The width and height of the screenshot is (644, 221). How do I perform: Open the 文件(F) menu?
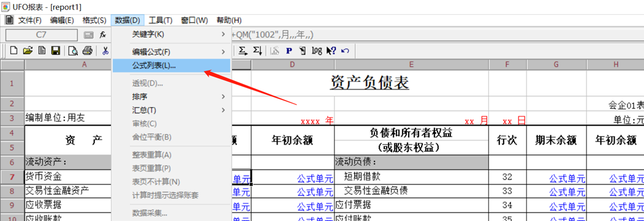pyautogui.click(x=29, y=20)
